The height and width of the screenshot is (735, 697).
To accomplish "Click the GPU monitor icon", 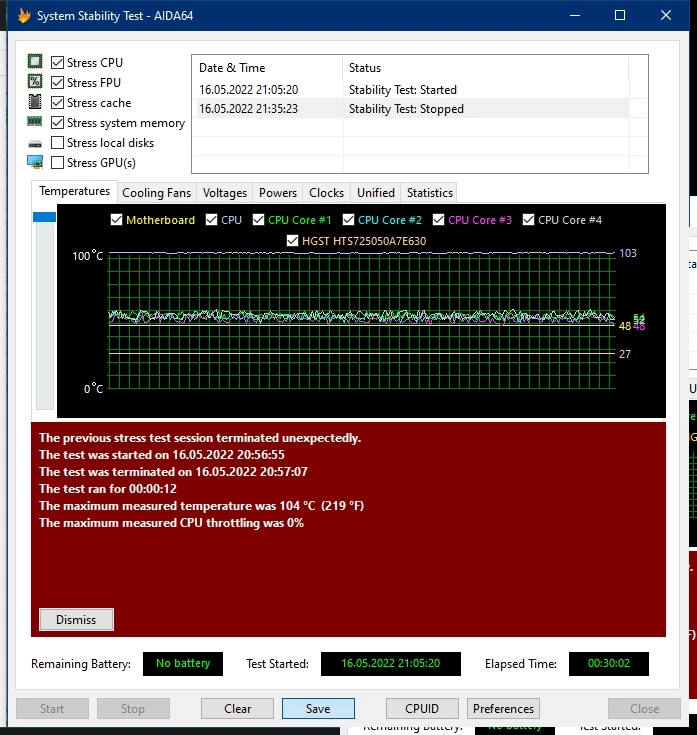I will (35, 162).
